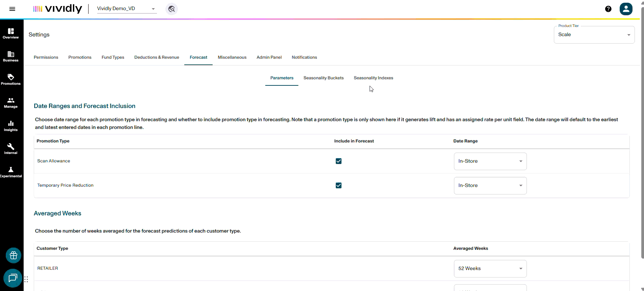The width and height of the screenshot is (644, 291).
Task: Switch to the Miscellaneous tab
Action: click(232, 57)
